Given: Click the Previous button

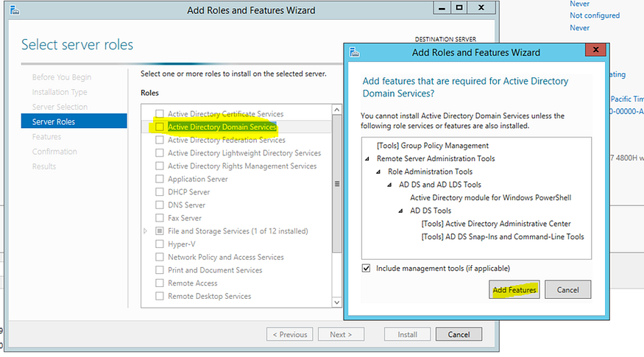Looking at the screenshot, I should click(x=289, y=334).
